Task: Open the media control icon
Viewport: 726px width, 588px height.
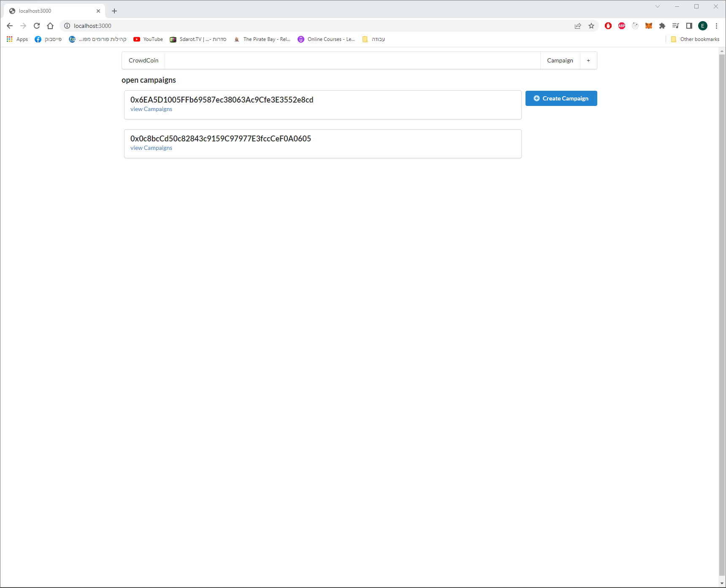Action: click(x=676, y=26)
